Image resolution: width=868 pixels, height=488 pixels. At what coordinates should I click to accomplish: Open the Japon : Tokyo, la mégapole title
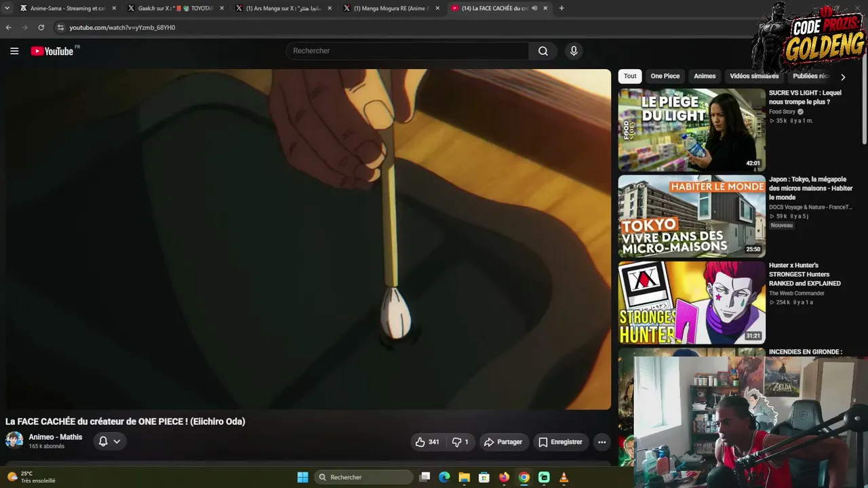(810, 188)
